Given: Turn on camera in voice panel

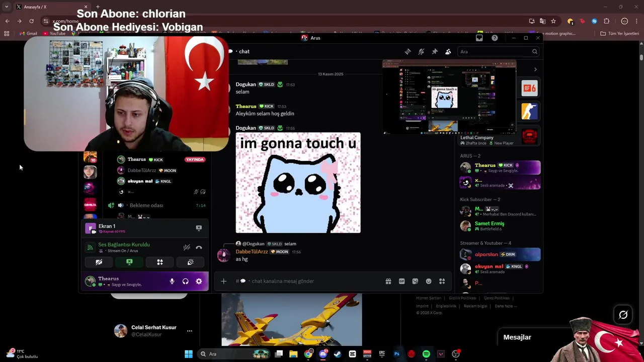Looking at the screenshot, I should [99, 262].
